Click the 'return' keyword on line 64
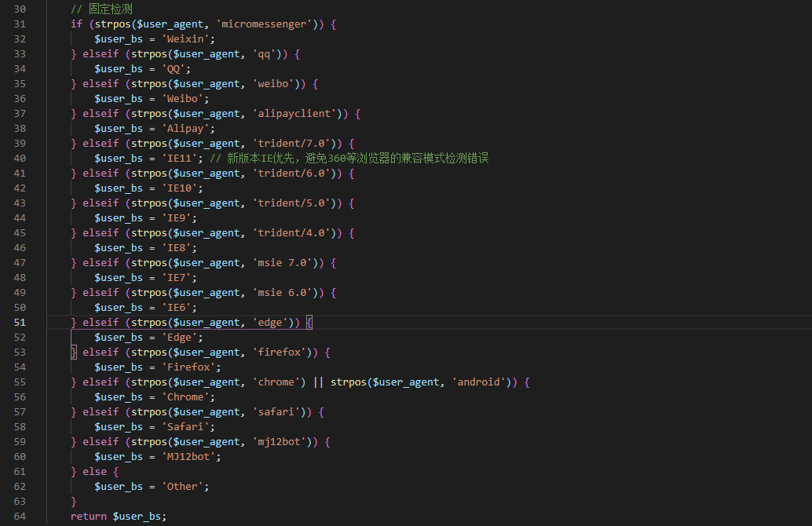 [89, 517]
